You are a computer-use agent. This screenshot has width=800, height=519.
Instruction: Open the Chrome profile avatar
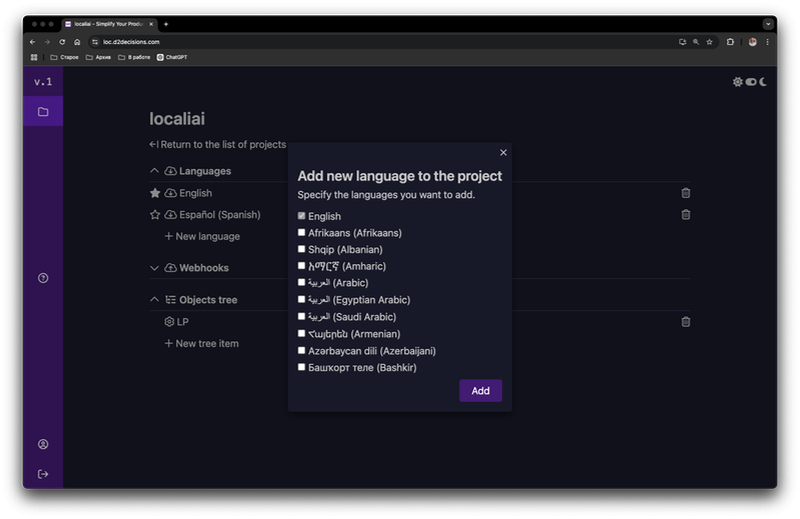tap(752, 42)
